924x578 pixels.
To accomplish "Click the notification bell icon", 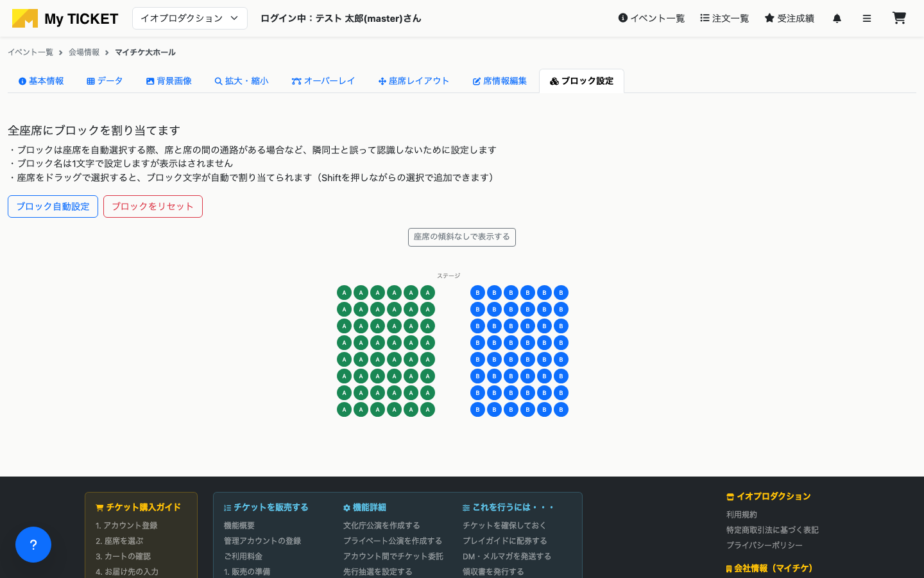I will [x=837, y=19].
